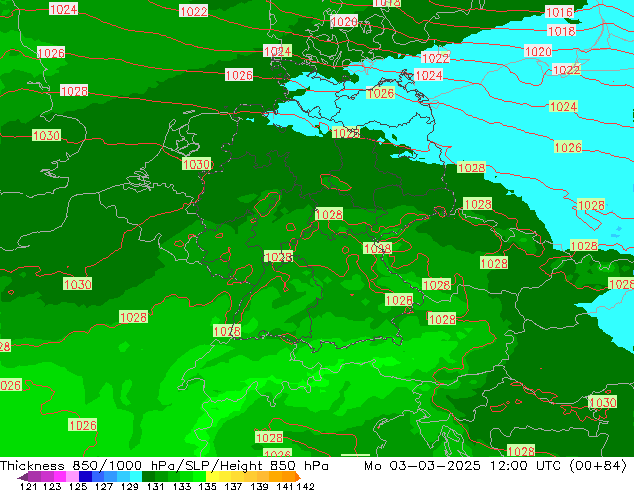Click the legend value 139
The width and height of the screenshot is (634, 490).
pyautogui.click(x=259, y=486)
